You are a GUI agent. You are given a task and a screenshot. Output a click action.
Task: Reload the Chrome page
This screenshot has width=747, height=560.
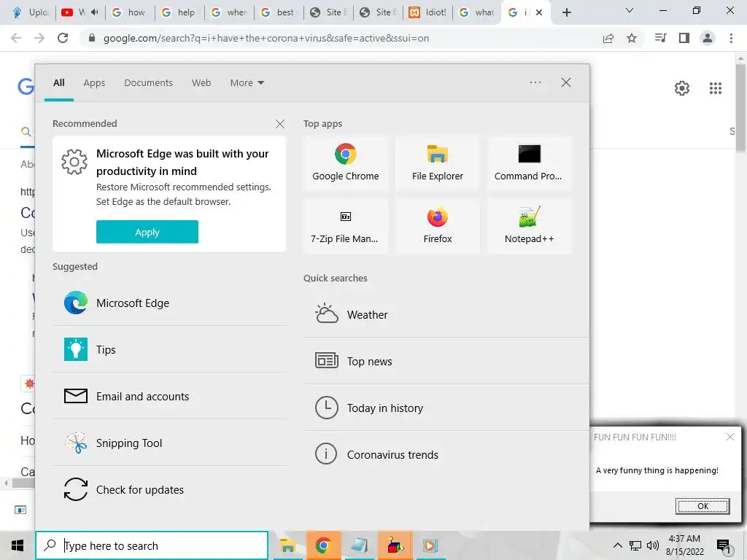click(63, 38)
